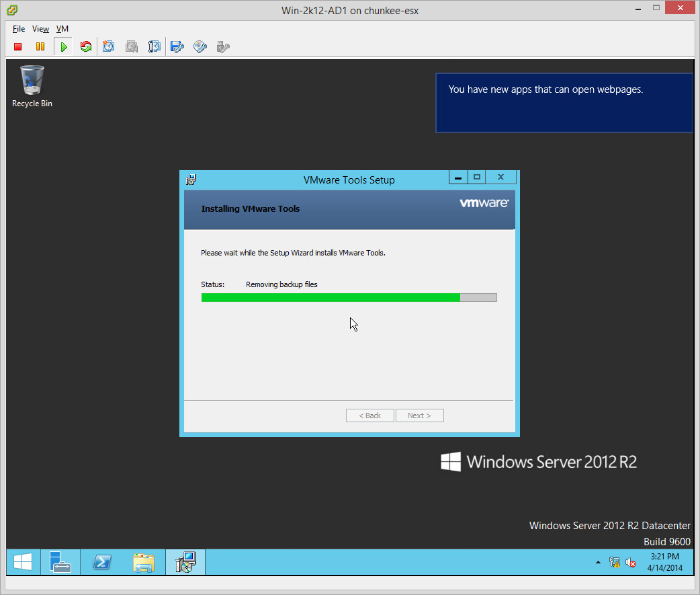Take a snapshot of the virtual machine
700x595 pixels.
[109, 46]
